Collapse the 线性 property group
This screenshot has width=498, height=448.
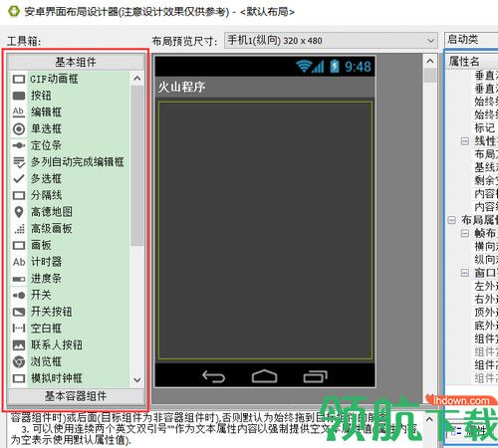click(x=465, y=141)
